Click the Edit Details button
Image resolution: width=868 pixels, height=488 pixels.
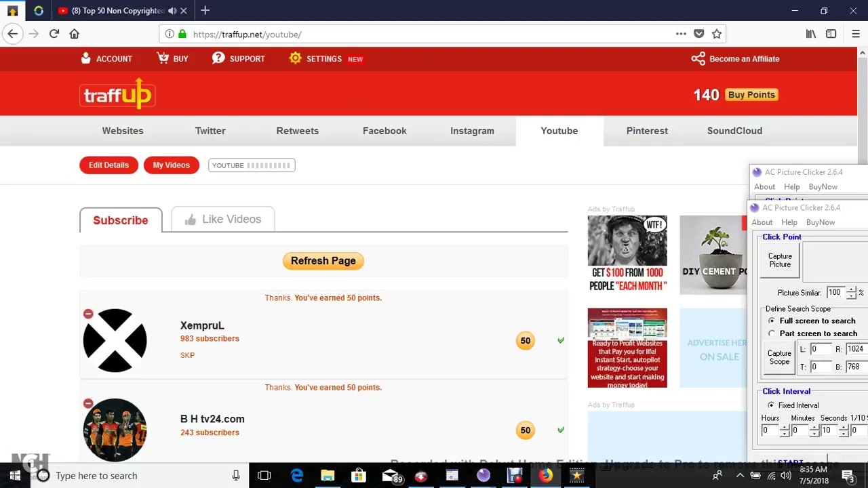click(108, 165)
